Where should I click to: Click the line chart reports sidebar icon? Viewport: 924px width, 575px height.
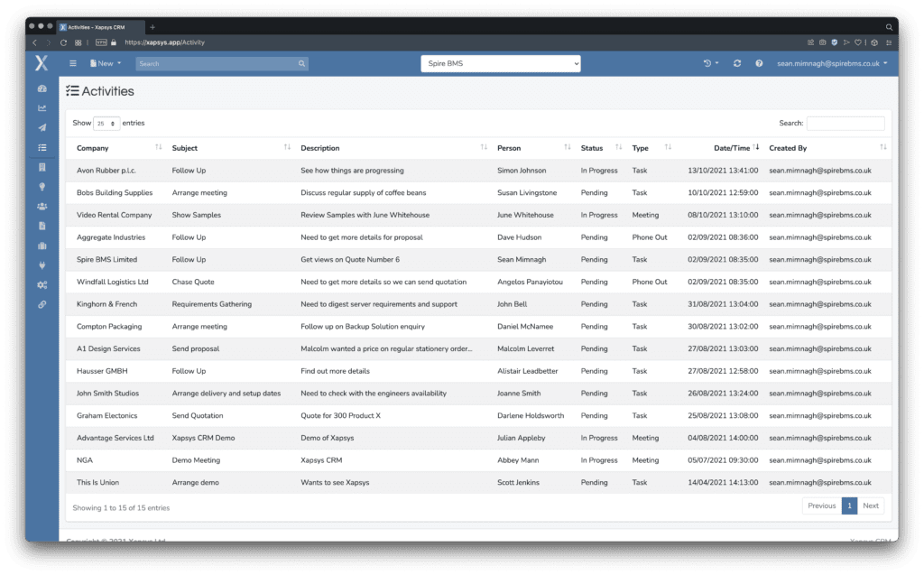click(42, 108)
